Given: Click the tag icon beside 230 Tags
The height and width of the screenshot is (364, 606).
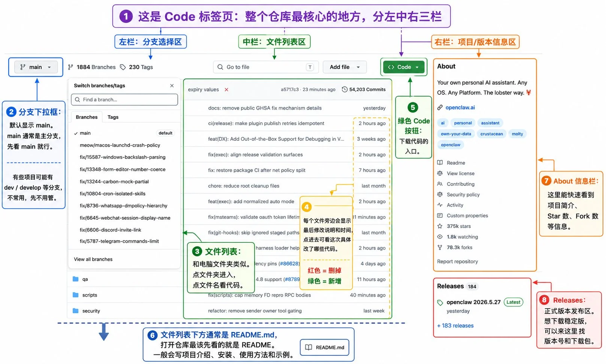Looking at the screenshot, I should point(123,67).
